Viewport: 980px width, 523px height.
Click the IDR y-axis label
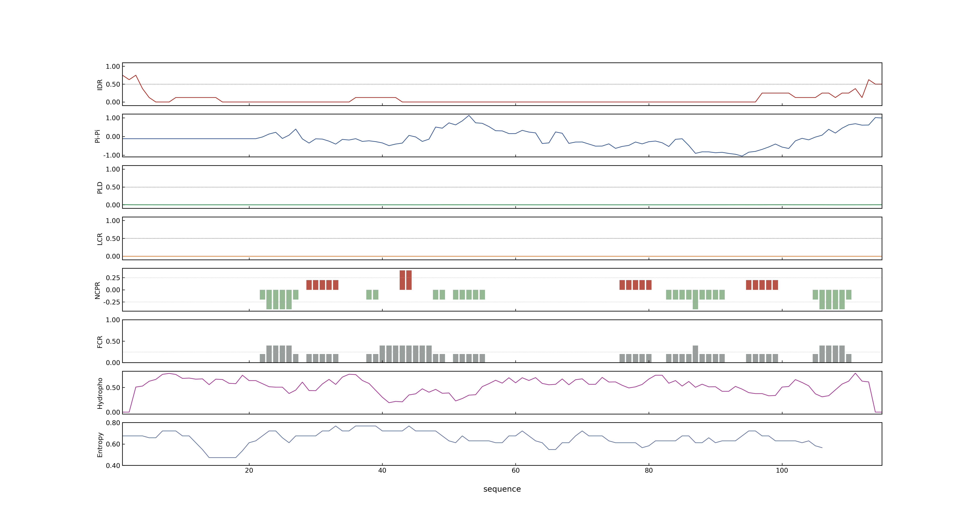[x=100, y=85]
